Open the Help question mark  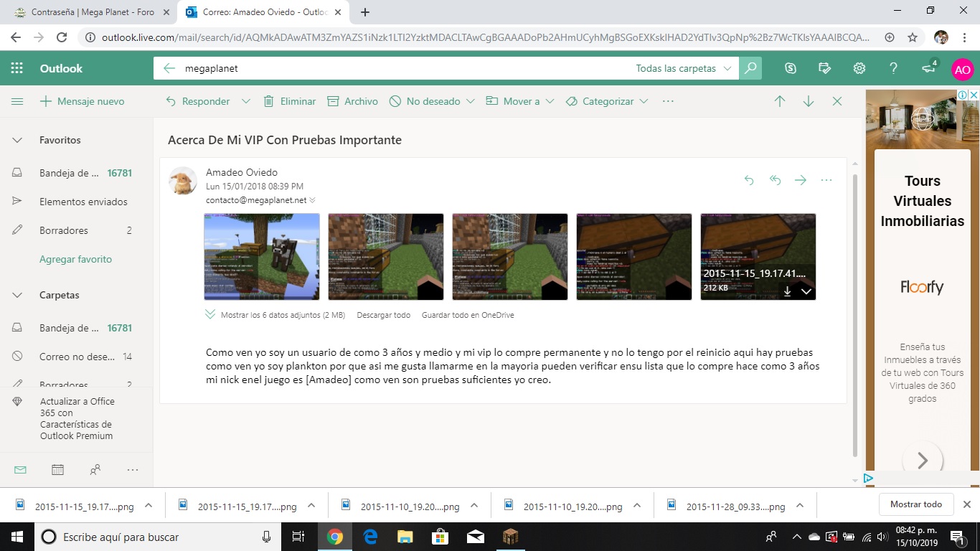pyautogui.click(x=894, y=69)
